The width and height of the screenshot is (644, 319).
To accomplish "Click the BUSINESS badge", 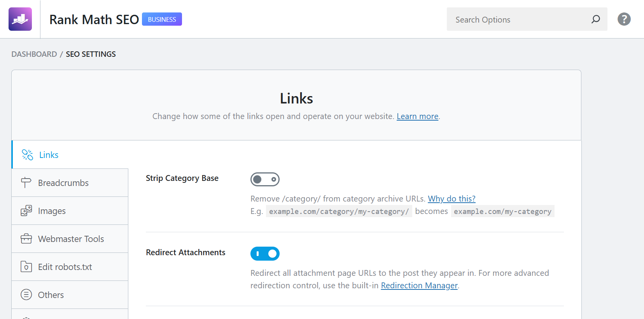I will pos(162,19).
